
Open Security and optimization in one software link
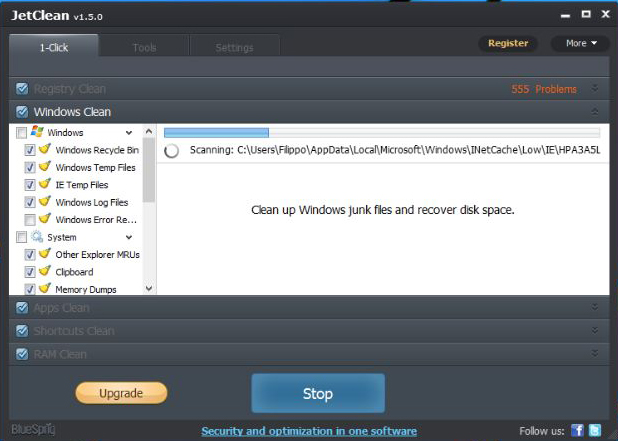click(309, 431)
